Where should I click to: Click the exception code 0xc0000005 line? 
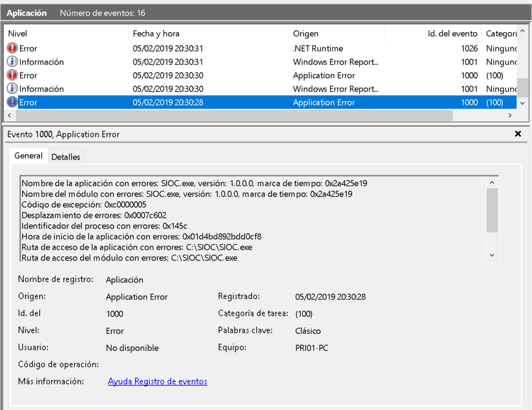click(84, 205)
